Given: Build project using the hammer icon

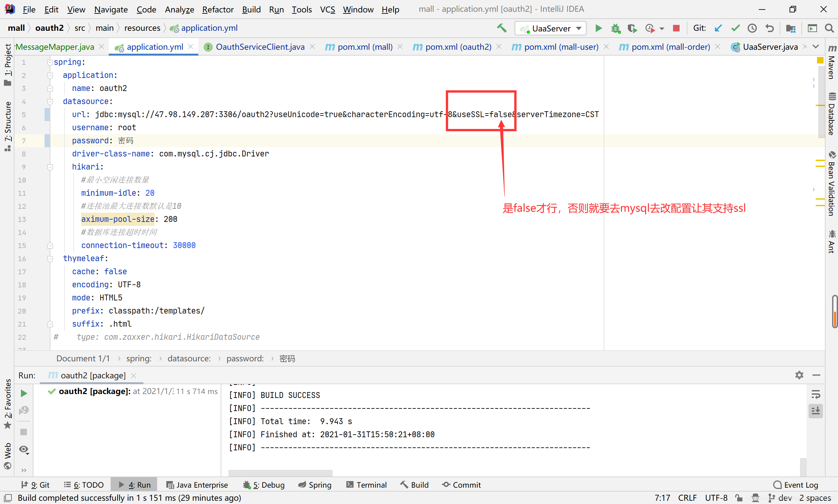Looking at the screenshot, I should point(502,28).
